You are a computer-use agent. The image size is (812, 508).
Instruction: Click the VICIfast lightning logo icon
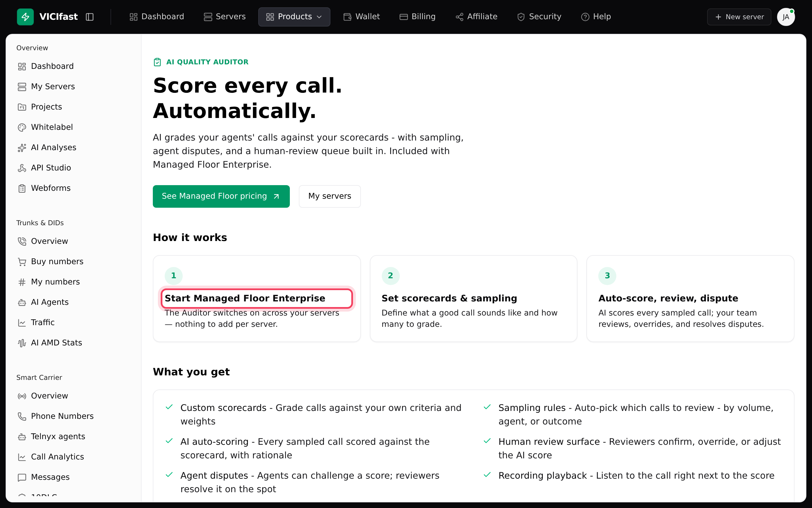[25, 17]
